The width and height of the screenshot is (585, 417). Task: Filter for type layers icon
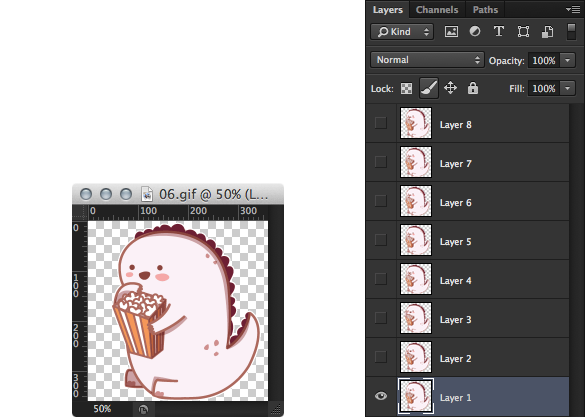[499, 32]
